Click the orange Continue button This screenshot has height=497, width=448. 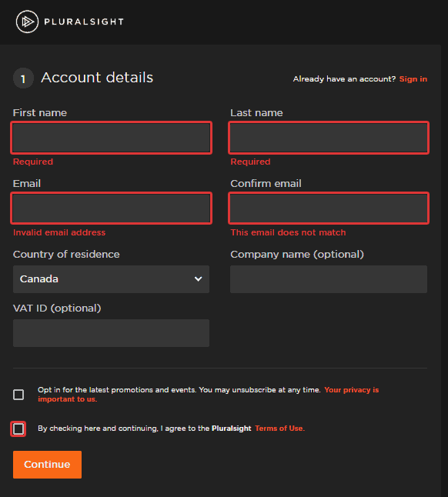(x=47, y=465)
